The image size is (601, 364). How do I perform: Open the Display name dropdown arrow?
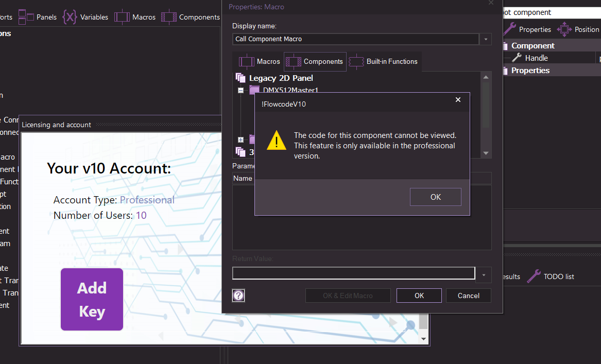pos(485,39)
